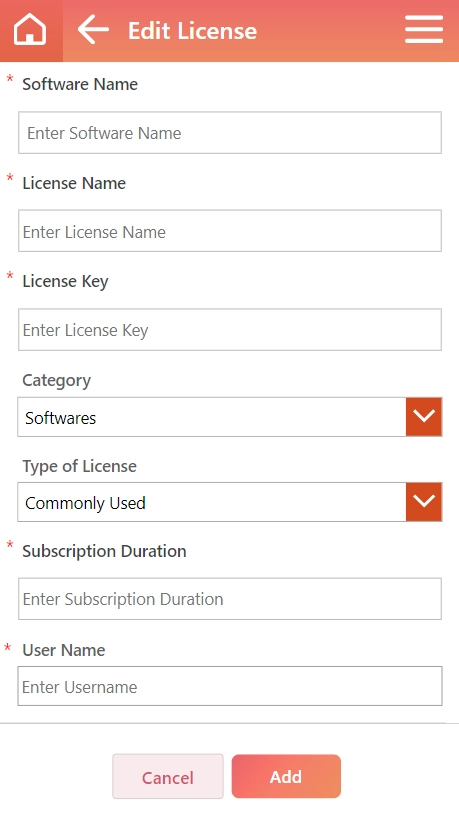Click into the Enter License Name field

click(230, 231)
